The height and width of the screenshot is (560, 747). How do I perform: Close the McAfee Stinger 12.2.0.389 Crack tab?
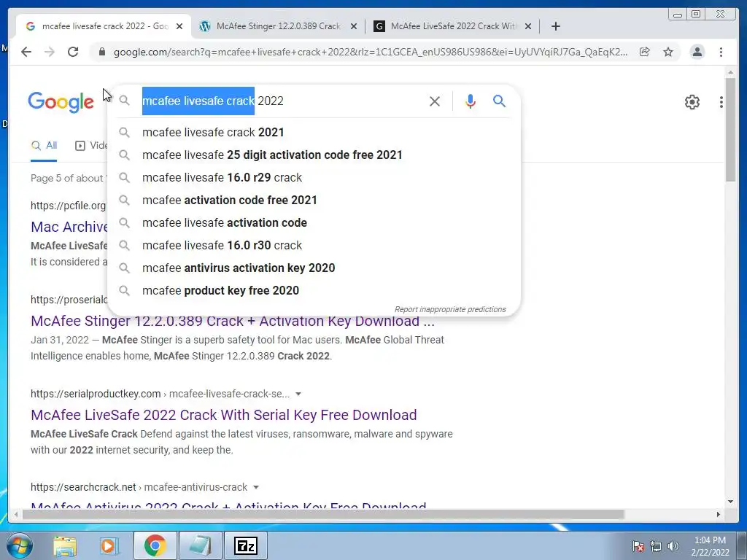pyautogui.click(x=354, y=26)
